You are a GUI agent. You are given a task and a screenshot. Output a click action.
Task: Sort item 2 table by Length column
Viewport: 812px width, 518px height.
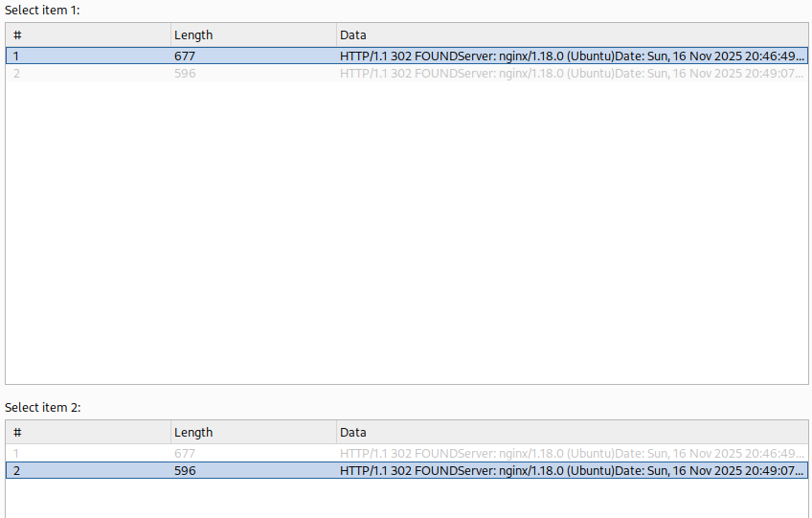pos(253,433)
